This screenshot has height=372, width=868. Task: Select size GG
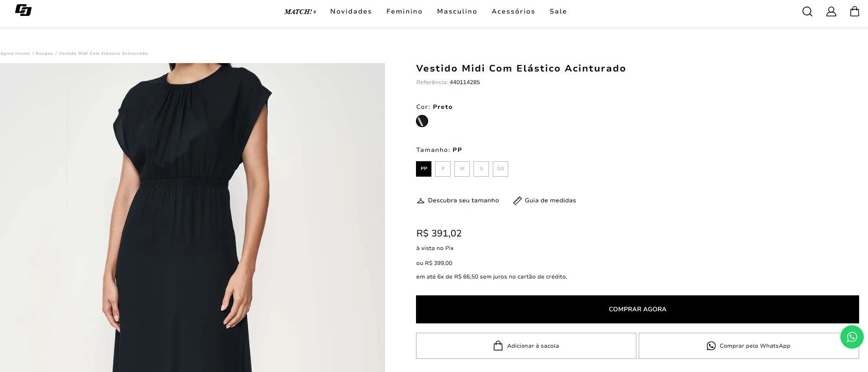(x=500, y=169)
